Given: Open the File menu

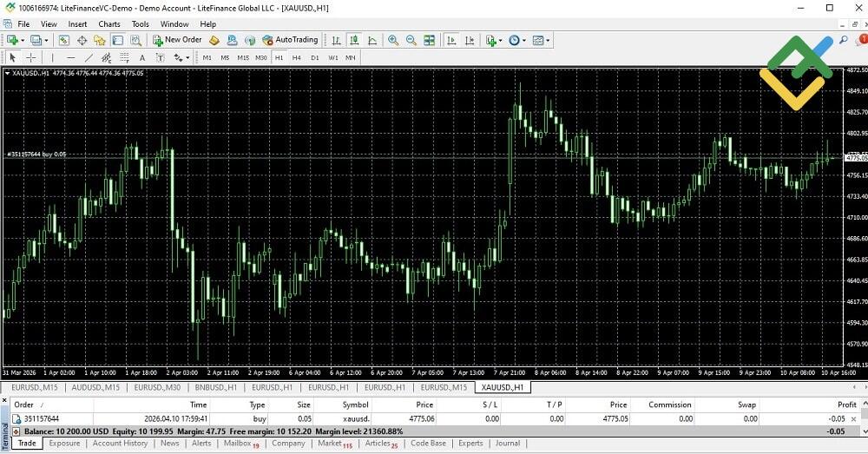Looking at the screenshot, I should click(23, 23).
